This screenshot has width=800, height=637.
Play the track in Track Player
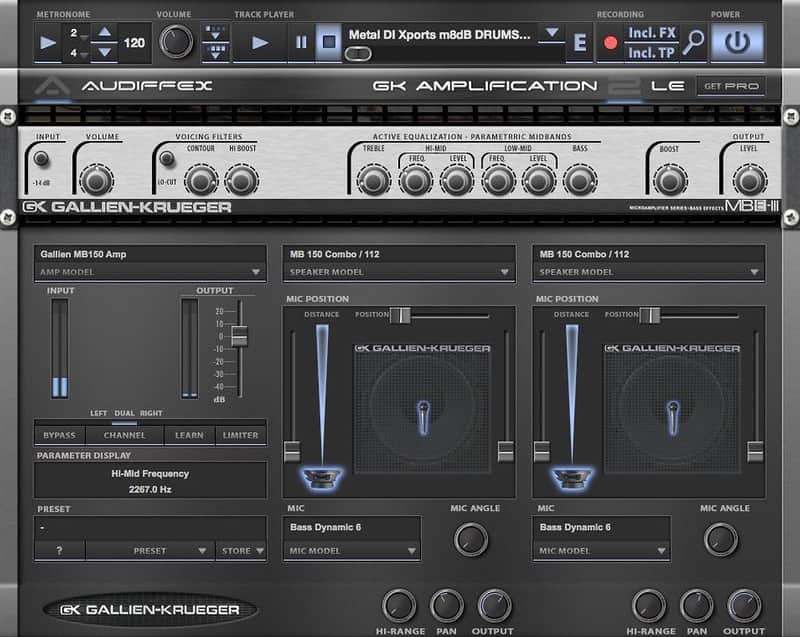point(260,42)
